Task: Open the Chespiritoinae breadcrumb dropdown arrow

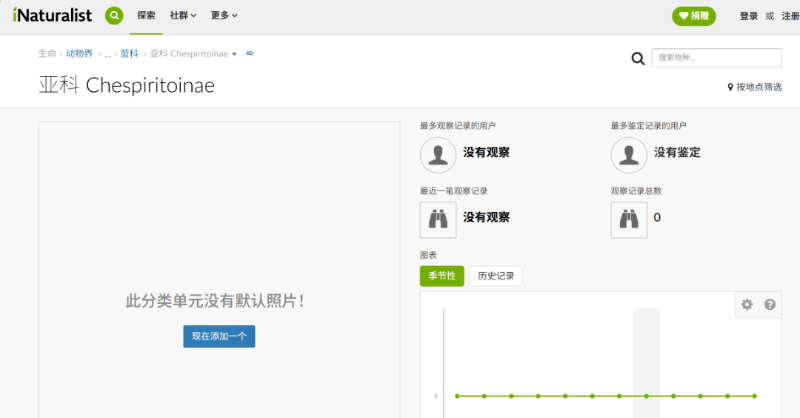Action: 234,54
